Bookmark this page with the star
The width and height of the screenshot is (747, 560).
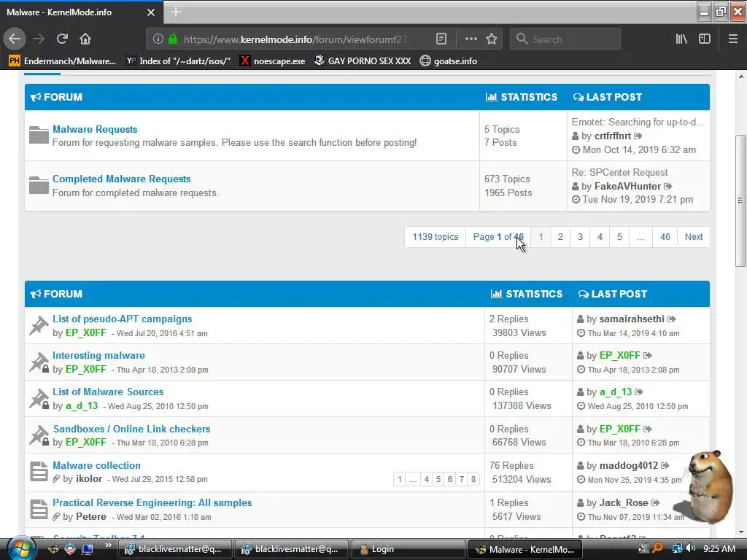pyautogui.click(x=492, y=39)
